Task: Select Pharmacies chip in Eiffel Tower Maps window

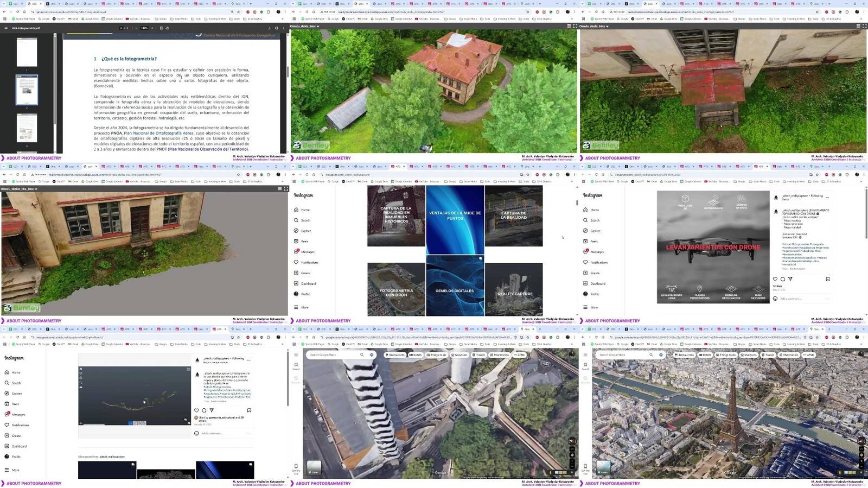Action: 789,354
